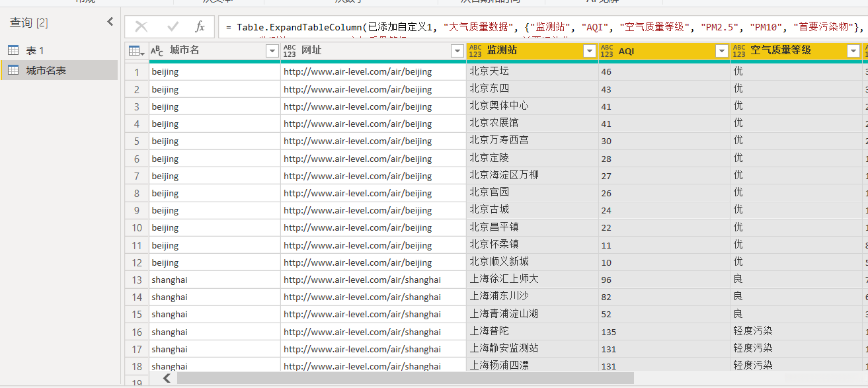Open filter dropdown for 空气质量等级 column
Image resolution: width=868 pixels, height=388 pixels.
point(853,51)
